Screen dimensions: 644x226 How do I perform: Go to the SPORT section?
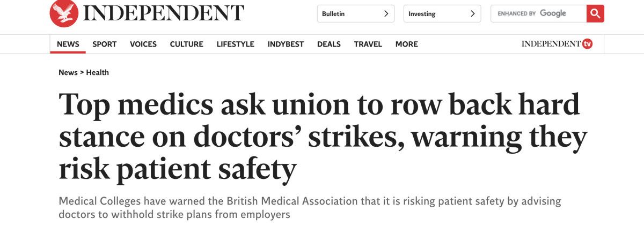[104, 44]
